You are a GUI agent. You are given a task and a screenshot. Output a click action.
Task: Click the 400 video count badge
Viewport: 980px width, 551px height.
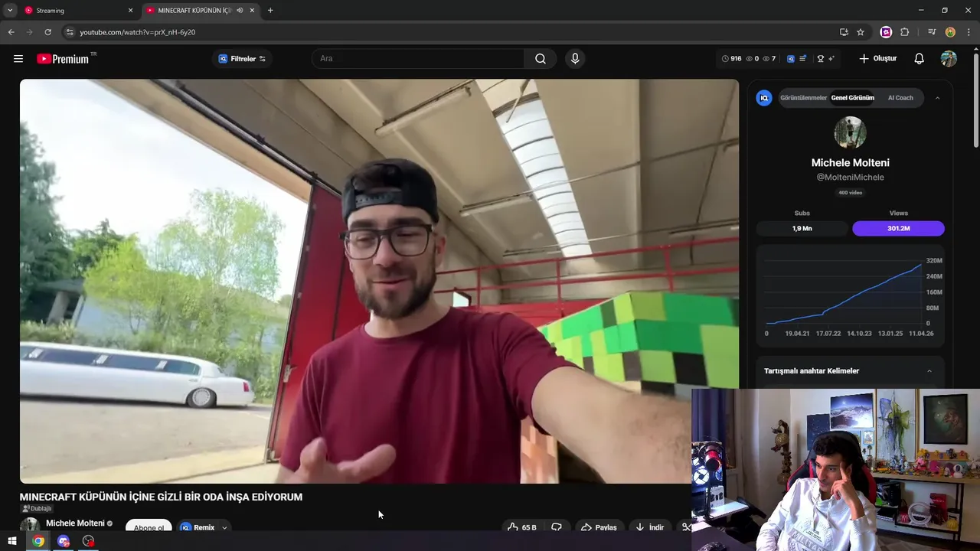850,193
